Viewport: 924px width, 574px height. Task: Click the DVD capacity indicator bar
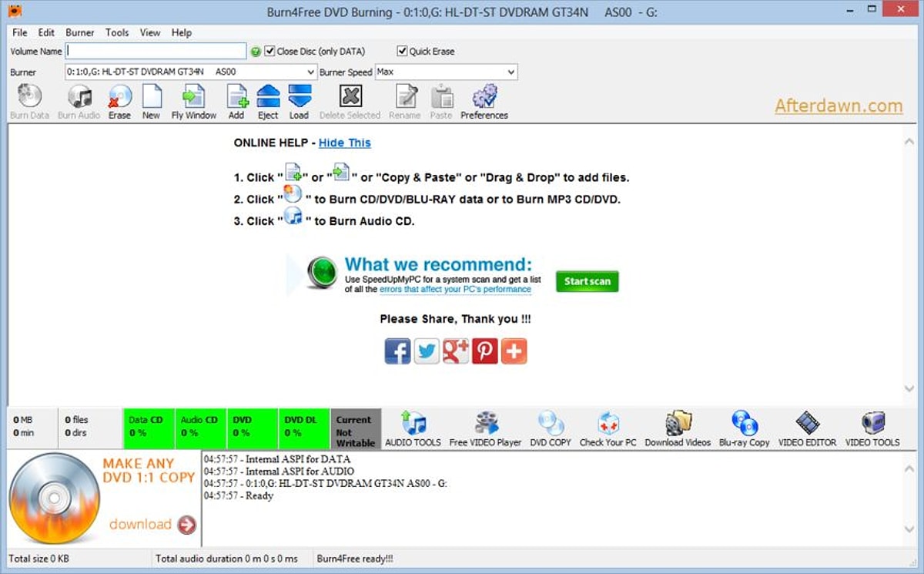point(252,427)
